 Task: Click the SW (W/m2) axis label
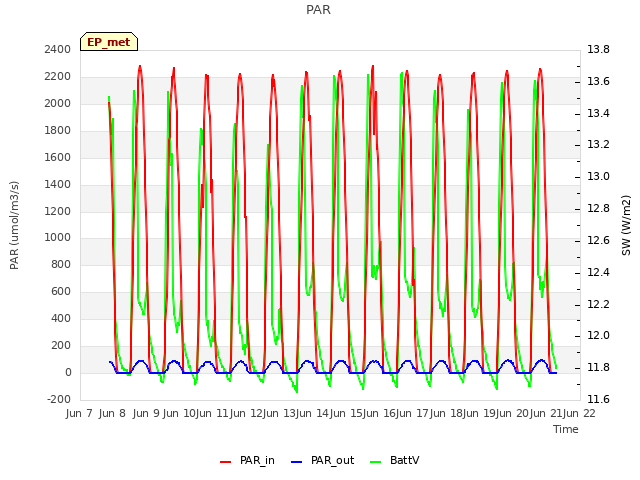626,225
